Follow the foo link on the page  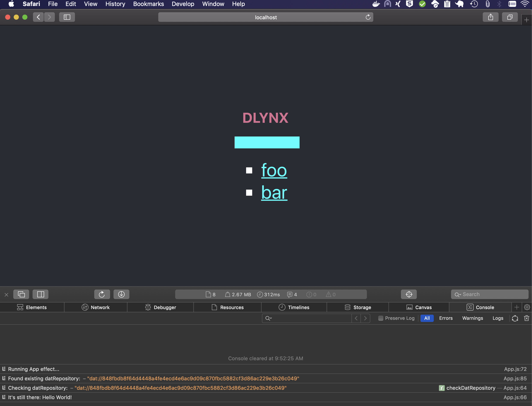click(274, 171)
